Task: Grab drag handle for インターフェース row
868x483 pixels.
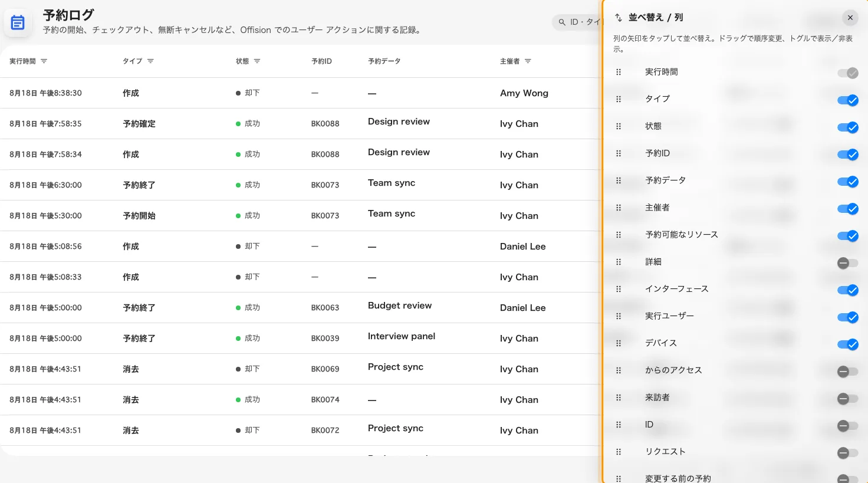Action: [619, 289]
